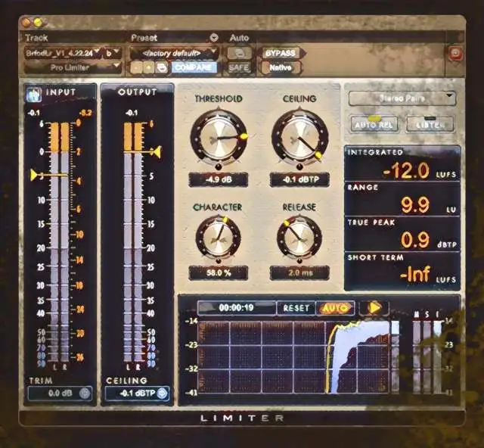Click the RESET button
The height and width of the screenshot is (448, 484).
point(296,308)
